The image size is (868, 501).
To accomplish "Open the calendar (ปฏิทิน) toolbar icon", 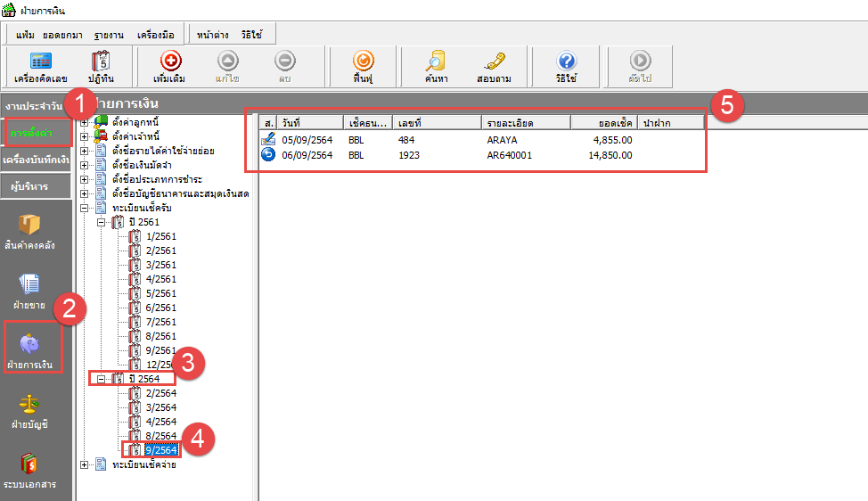I will pos(101,67).
